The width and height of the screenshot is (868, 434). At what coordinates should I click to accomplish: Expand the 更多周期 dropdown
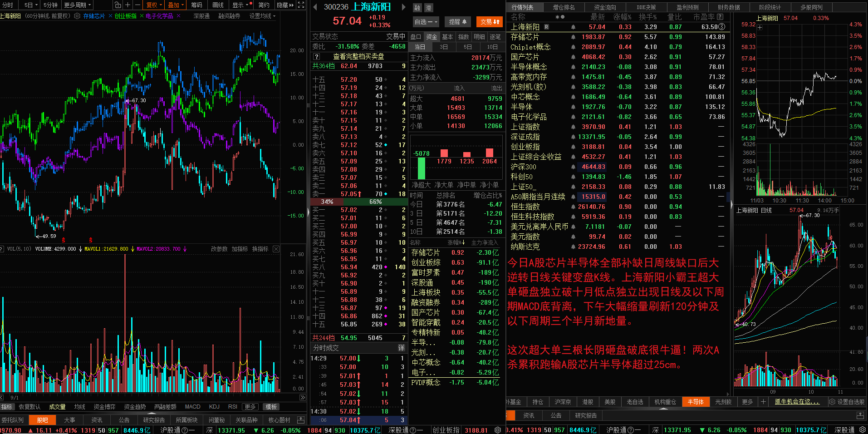pos(78,5)
